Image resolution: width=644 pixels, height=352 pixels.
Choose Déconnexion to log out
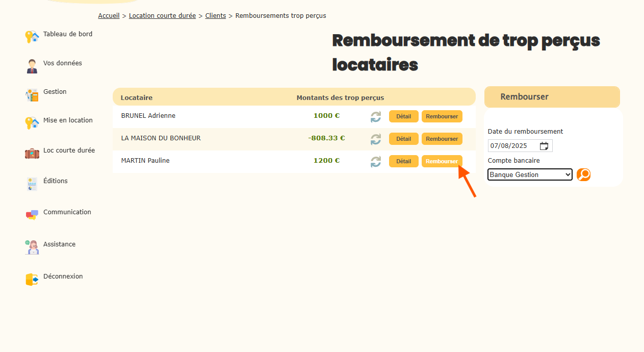(63, 276)
